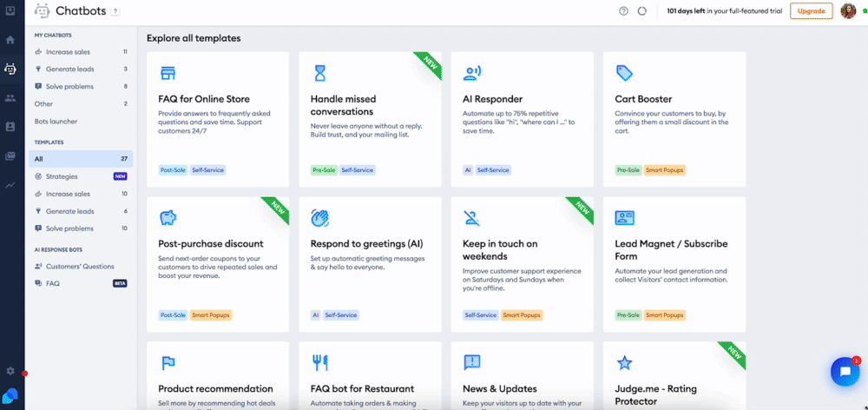The width and height of the screenshot is (868, 410).
Task: Click Pre-Sale tag on Handle missed conversations
Action: pos(324,170)
